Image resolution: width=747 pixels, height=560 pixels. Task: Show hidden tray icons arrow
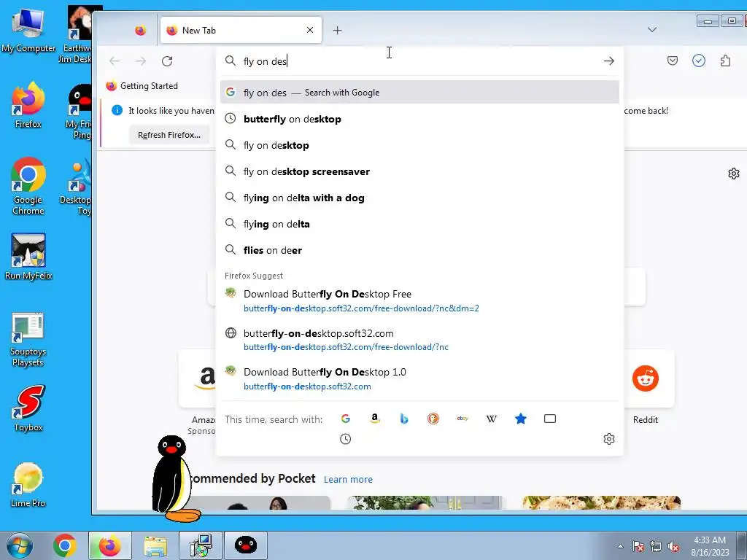point(620,546)
